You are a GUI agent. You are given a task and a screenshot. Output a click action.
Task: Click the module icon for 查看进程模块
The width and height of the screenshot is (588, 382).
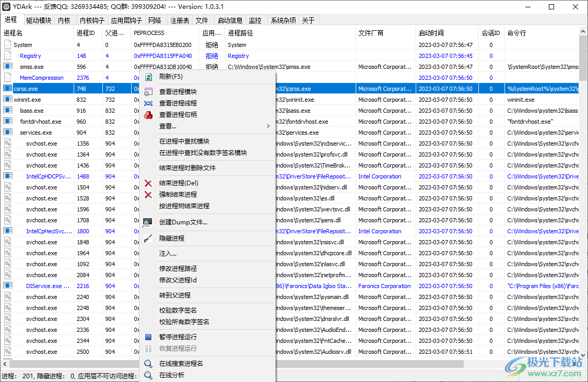pos(148,92)
